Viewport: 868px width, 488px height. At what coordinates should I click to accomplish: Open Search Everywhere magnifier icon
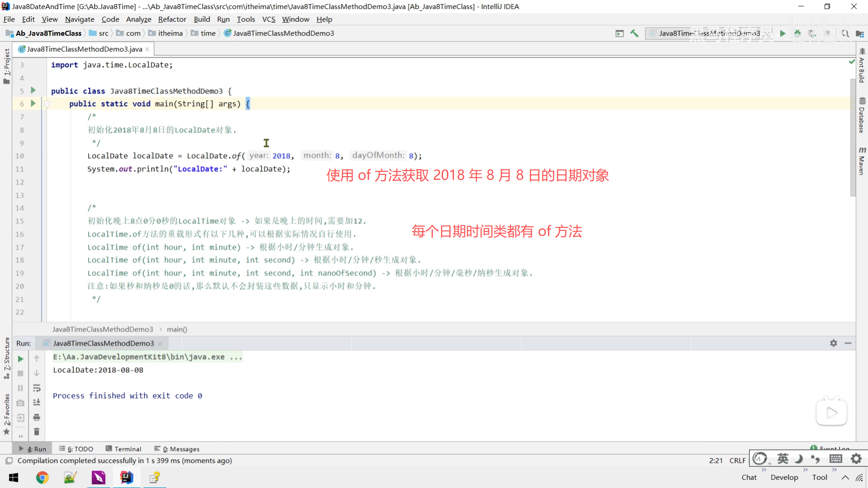click(845, 33)
